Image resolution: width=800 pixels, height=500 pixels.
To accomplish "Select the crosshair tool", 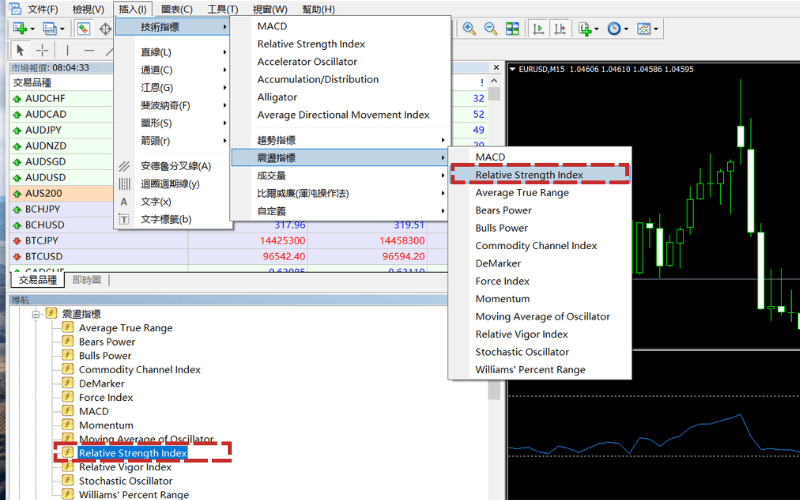I will 43,50.
